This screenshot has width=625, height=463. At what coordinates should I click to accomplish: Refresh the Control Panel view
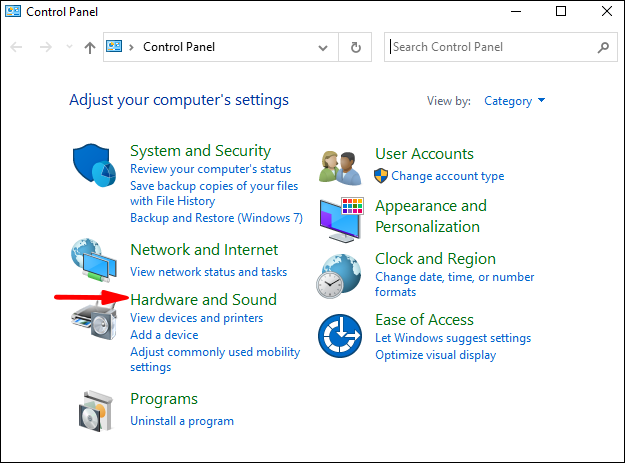click(x=356, y=47)
